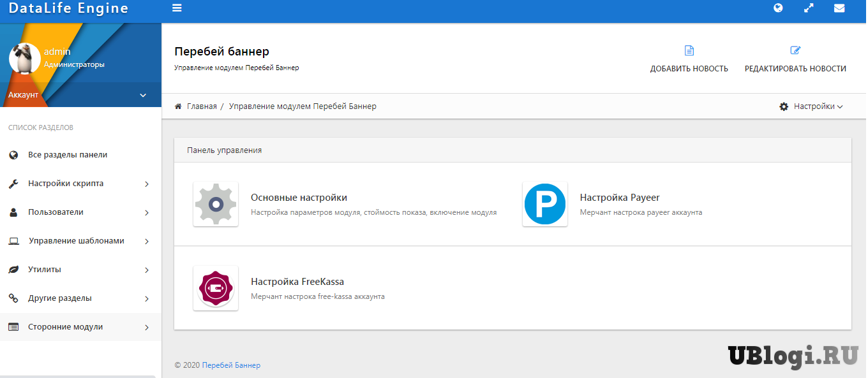868x378 pixels.
Task: Click the FreeKassa wallet icon
Action: tap(216, 288)
